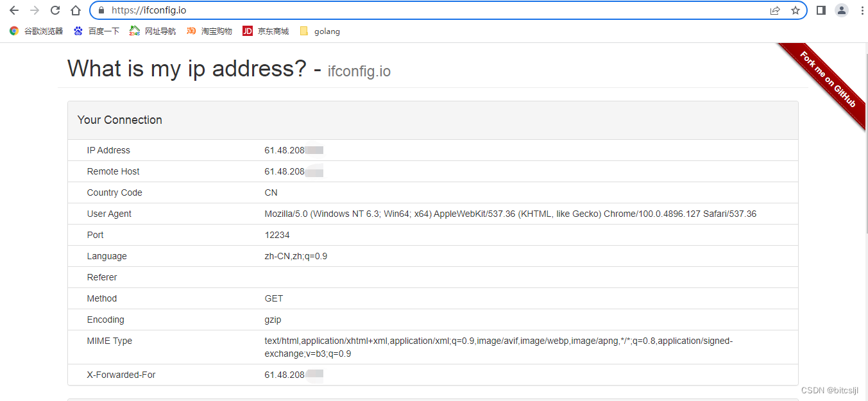The image size is (868, 401).
Task: Select the User Agent string
Action: pyautogui.click(x=511, y=214)
